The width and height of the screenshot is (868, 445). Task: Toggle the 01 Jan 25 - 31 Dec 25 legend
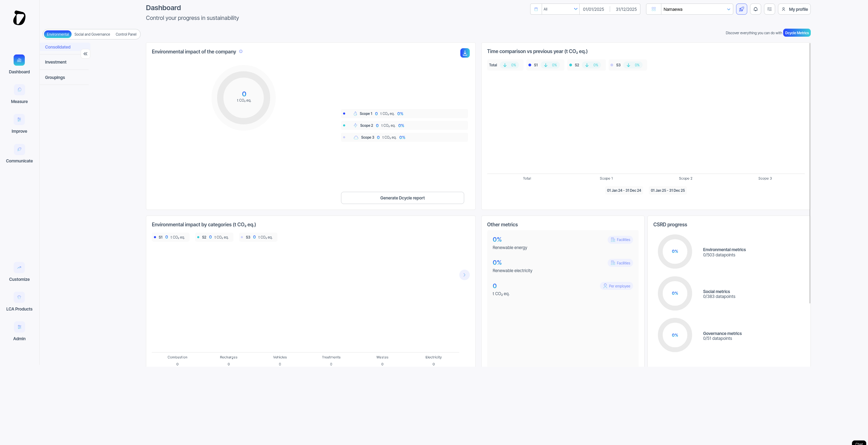[668, 190]
